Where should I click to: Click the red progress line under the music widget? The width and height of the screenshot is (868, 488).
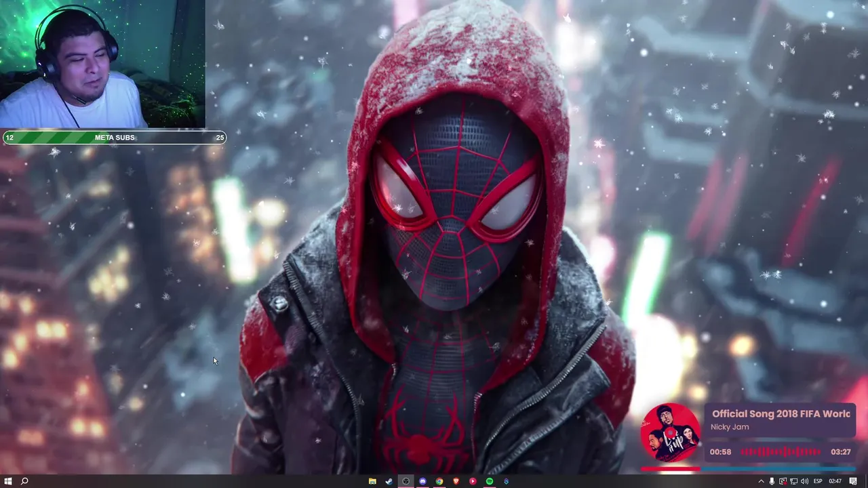click(671, 468)
